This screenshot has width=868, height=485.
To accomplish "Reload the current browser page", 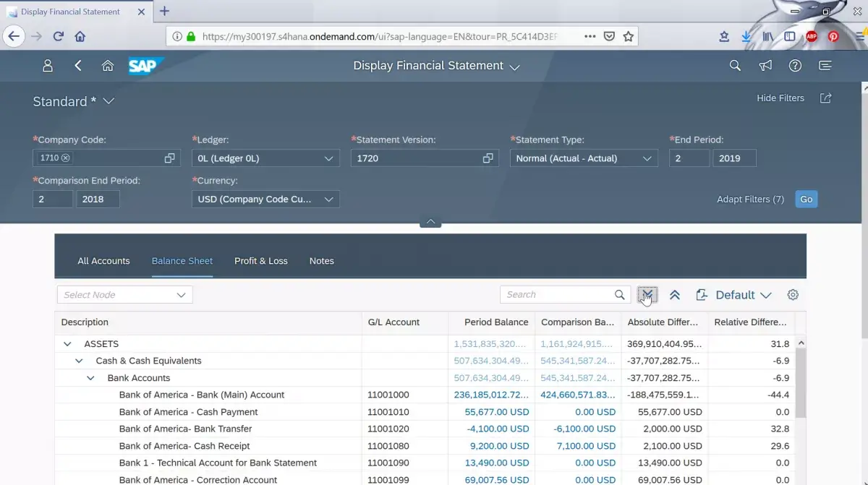I will tap(59, 36).
